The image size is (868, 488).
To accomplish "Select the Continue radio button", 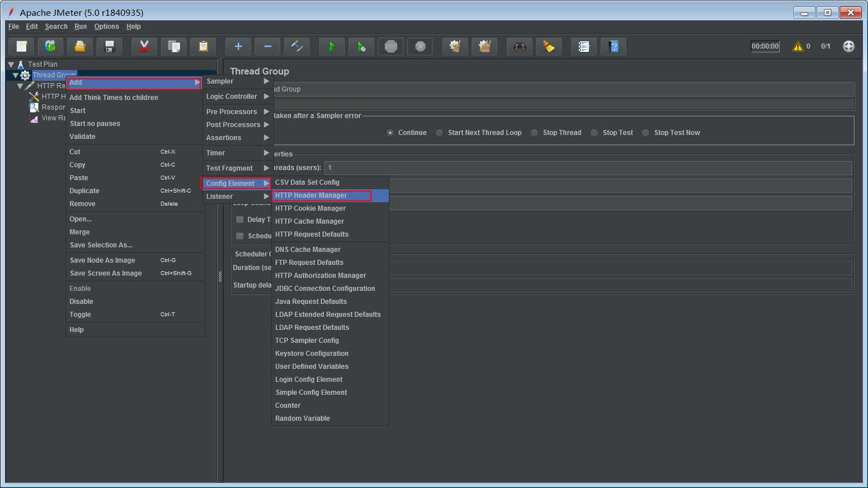I will 390,133.
